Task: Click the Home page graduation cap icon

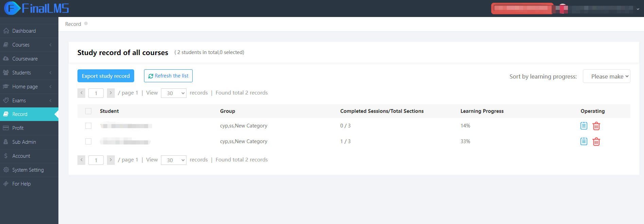Action: pos(6,87)
